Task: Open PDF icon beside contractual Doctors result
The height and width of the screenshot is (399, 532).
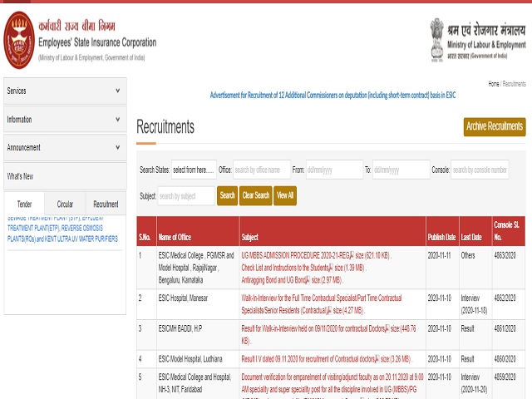Action: tap(387, 328)
